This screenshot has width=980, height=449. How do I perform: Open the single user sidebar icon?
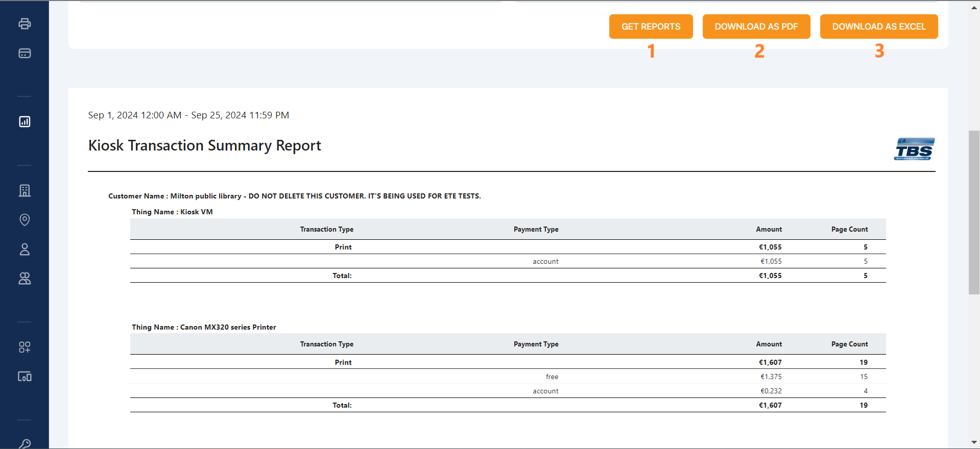tap(25, 250)
